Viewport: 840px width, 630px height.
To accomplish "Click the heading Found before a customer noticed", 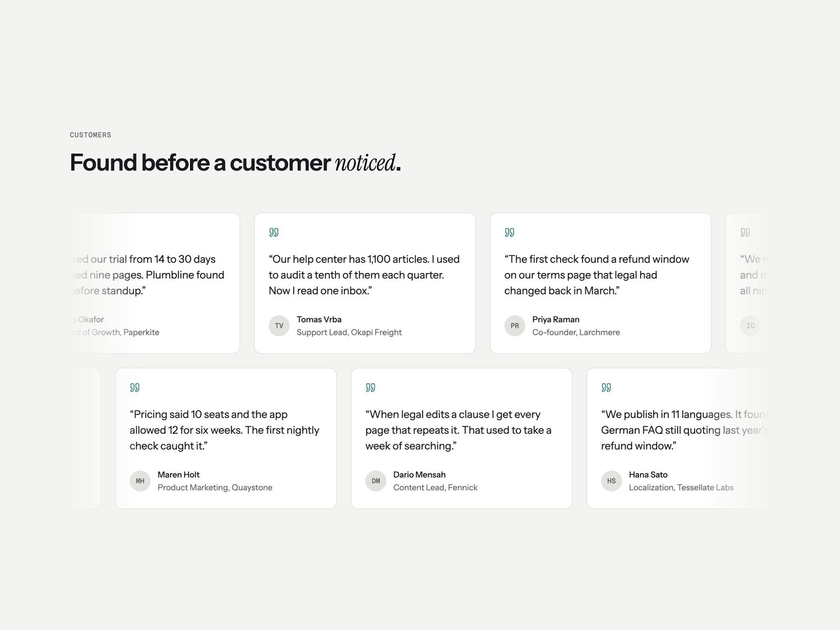I will coord(235,163).
